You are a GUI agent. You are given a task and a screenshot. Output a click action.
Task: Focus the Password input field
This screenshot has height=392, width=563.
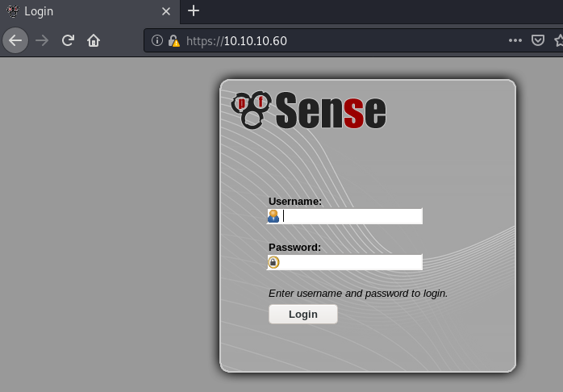coord(344,262)
